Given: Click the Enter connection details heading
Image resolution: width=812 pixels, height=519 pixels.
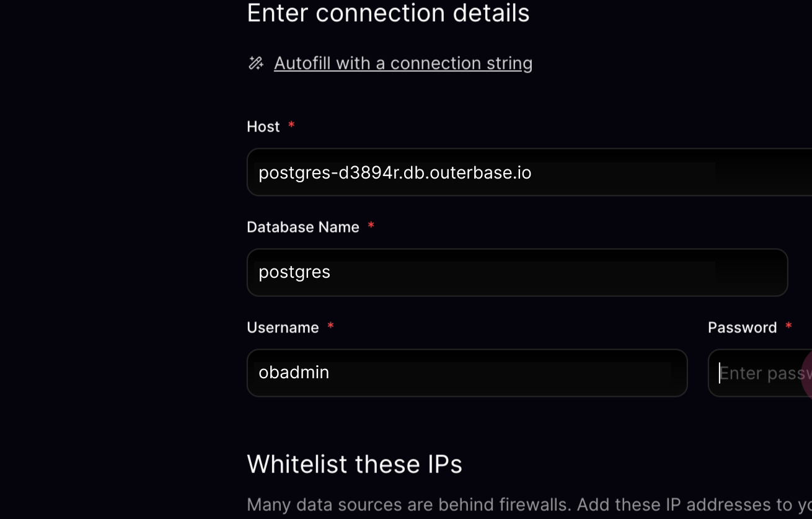Looking at the screenshot, I should (x=388, y=12).
